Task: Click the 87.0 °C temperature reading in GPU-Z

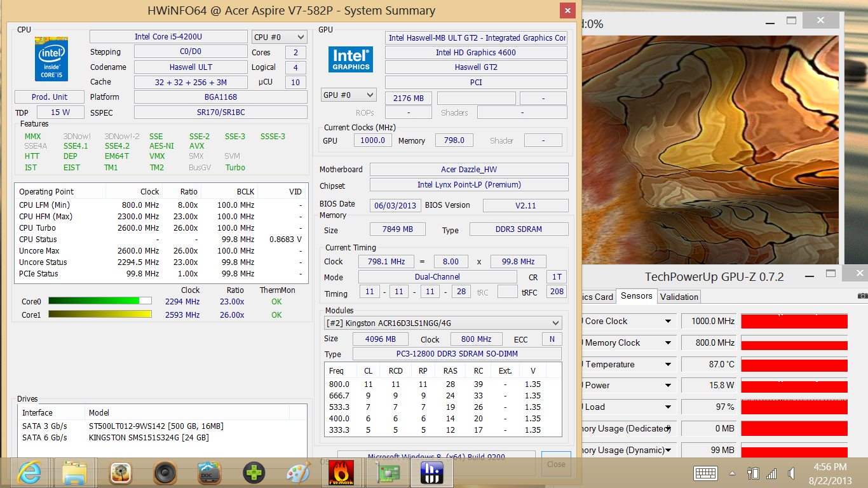Action: point(708,365)
